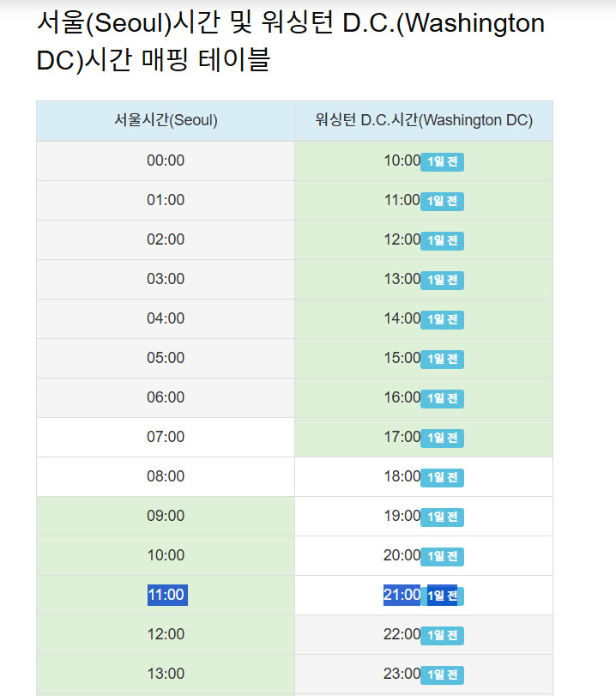Click the 1일 전 badge next to 12:00 Washington
Viewport: 616px width, 696px height.
[442, 240]
